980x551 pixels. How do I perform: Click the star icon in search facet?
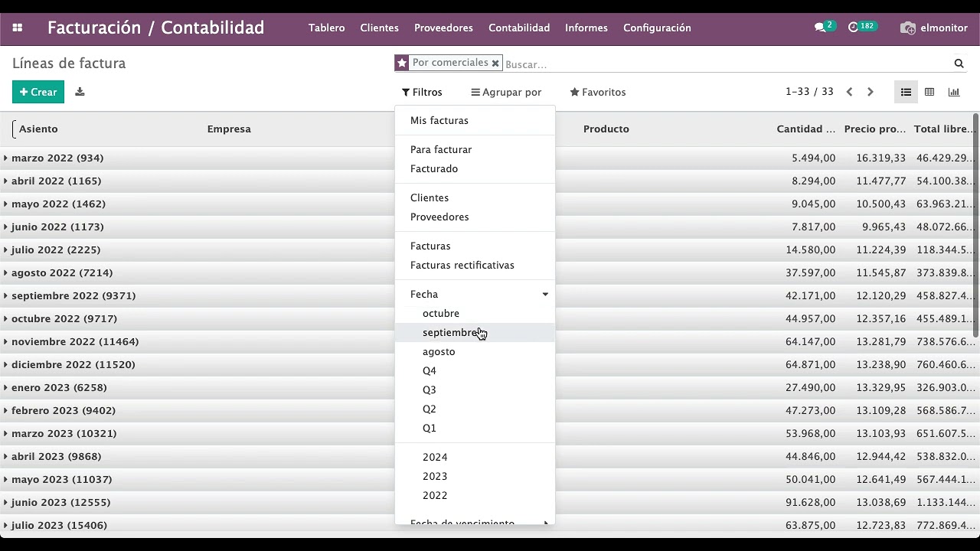[402, 63]
